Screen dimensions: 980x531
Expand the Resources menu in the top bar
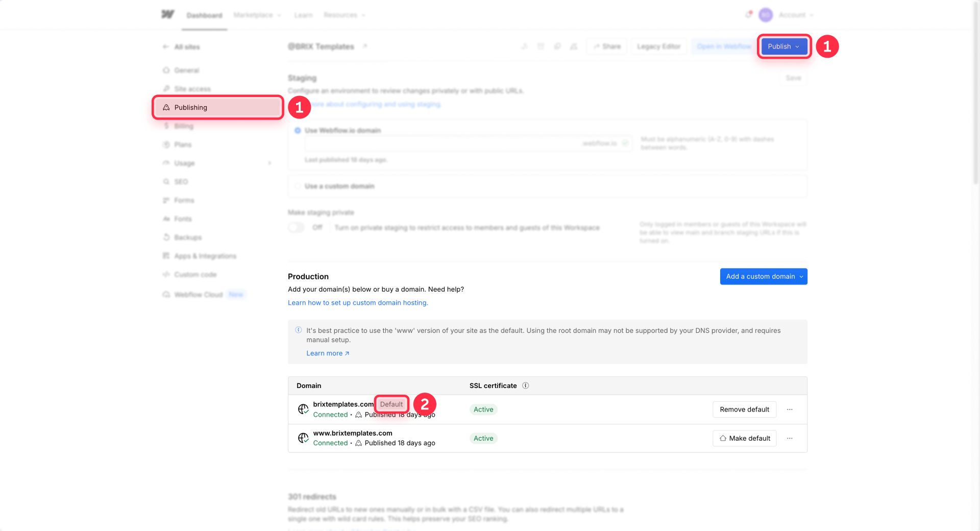tap(345, 15)
